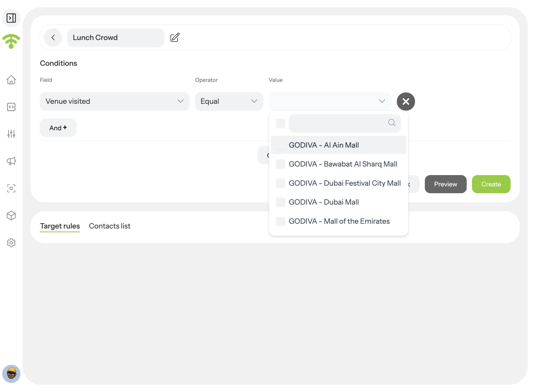The image size is (535, 392).
Task: Open the megaphone campaigns icon
Action: point(11,161)
